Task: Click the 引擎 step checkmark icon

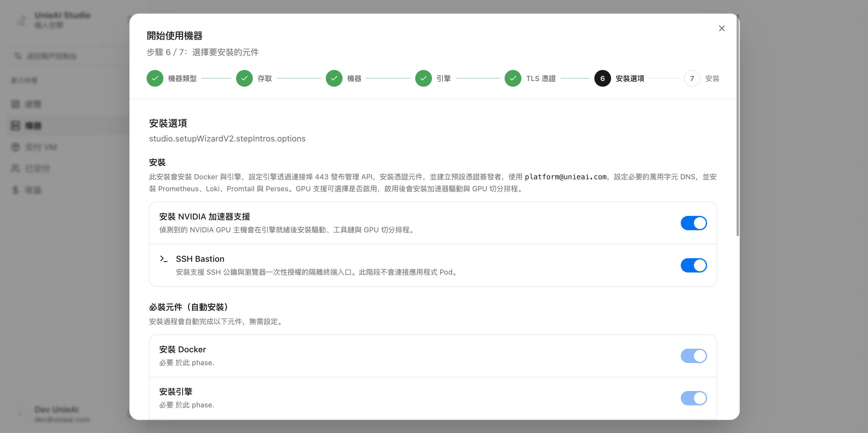Action: click(x=424, y=78)
